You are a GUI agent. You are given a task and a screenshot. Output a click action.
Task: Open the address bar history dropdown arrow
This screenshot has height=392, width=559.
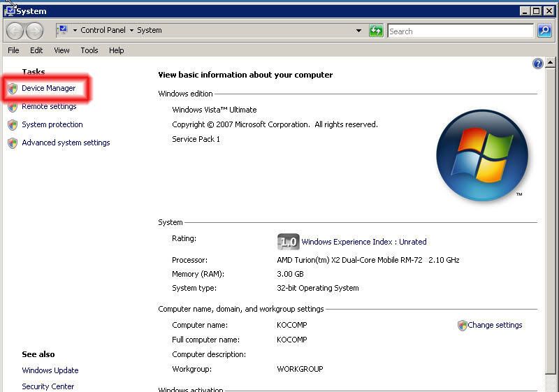(x=358, y=31)
